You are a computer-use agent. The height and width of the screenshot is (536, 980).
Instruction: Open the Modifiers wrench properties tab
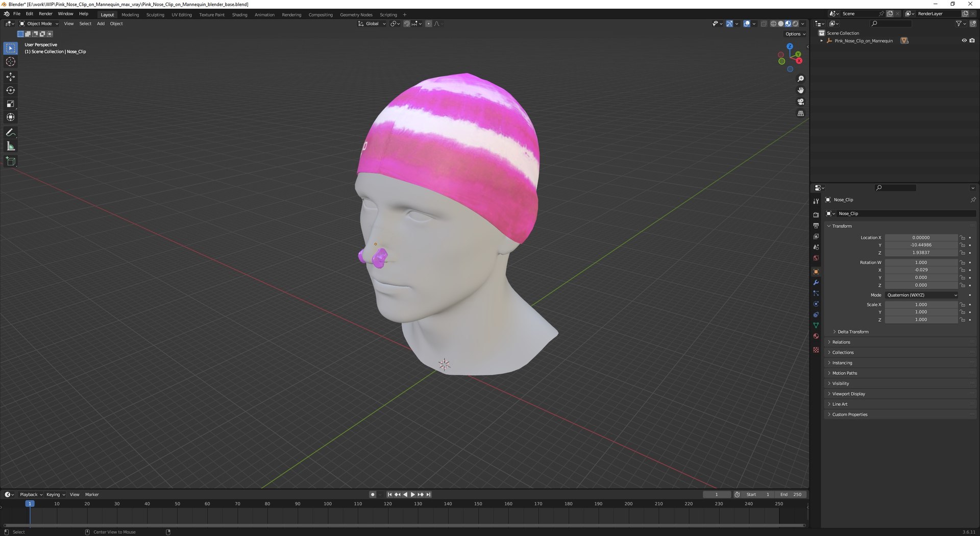coord(816,282)
